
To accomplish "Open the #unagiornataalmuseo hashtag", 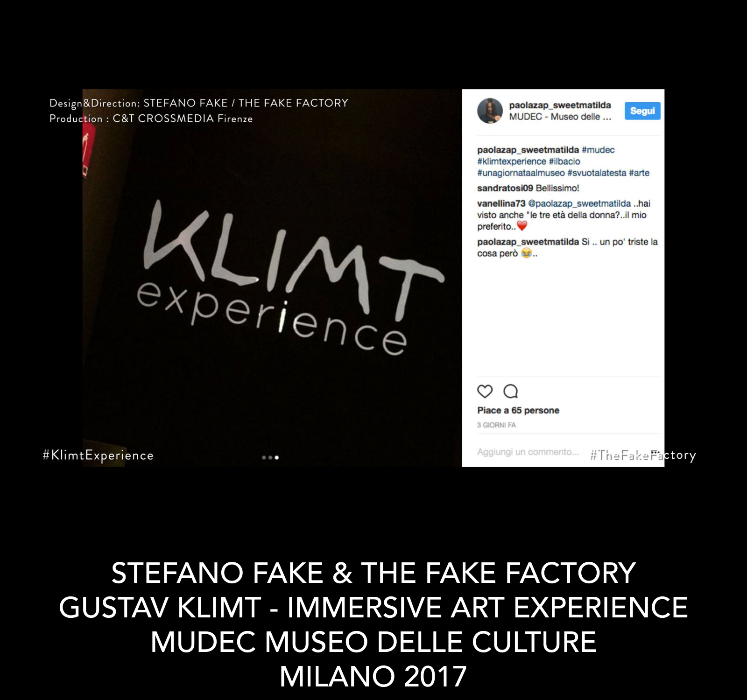I will coord(521,173).
